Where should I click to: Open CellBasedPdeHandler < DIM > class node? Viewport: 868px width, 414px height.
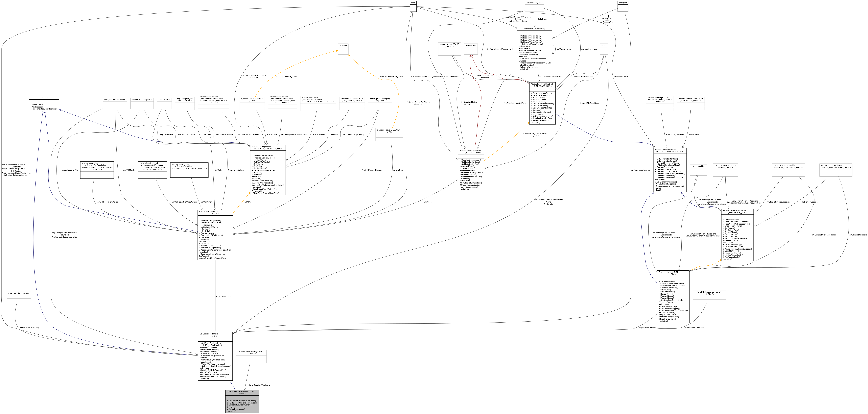point(215,356)
